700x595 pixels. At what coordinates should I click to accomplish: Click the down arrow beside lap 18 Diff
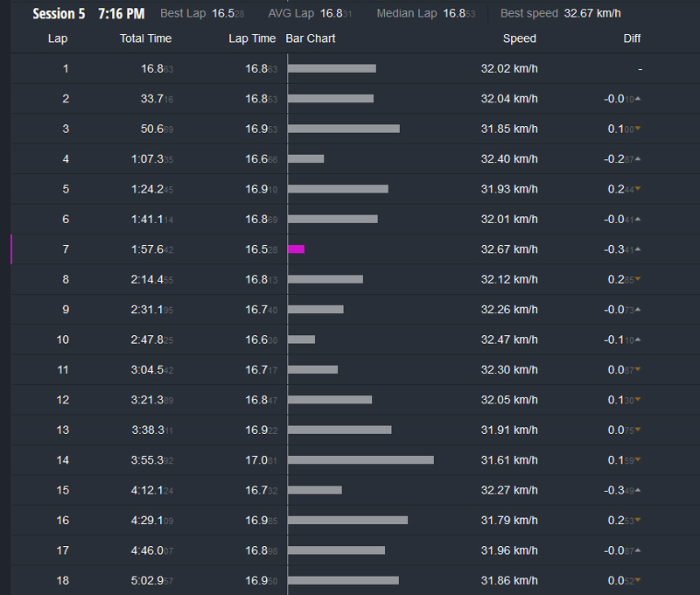pos(638,581)
